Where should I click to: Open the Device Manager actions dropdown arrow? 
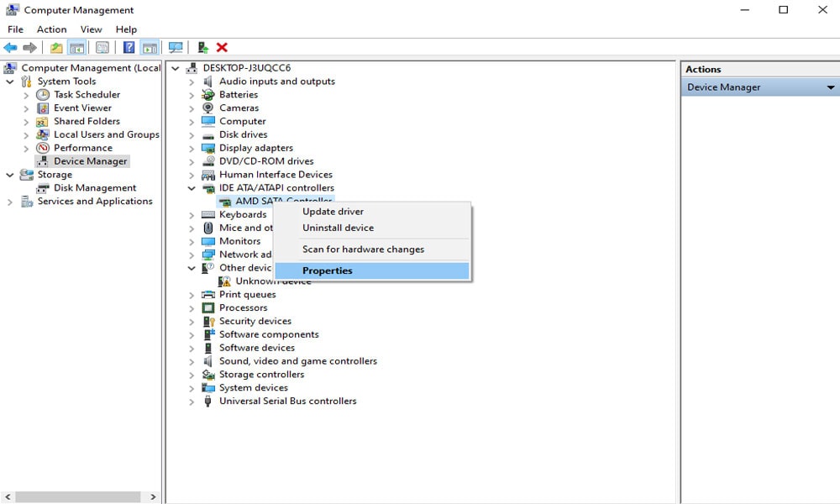pos(831,87)
